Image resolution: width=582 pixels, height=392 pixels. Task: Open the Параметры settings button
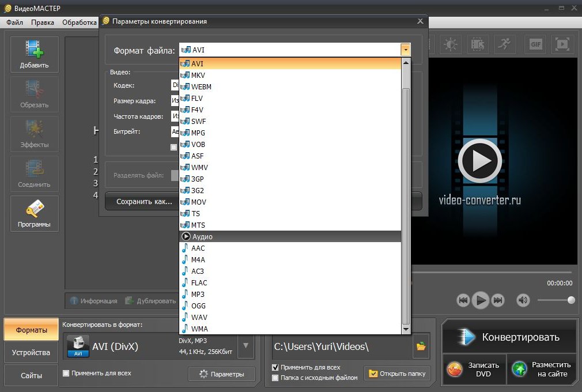(222, 374)
